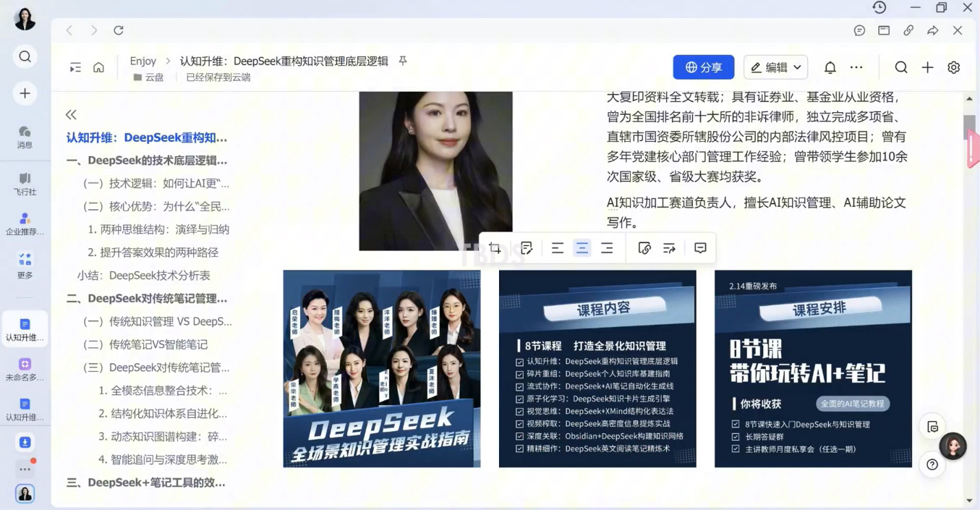Jump to 三、DeepSeek+笔记工具的效... heading
This screenshot has height=510, width=980.
click(146, 483)
